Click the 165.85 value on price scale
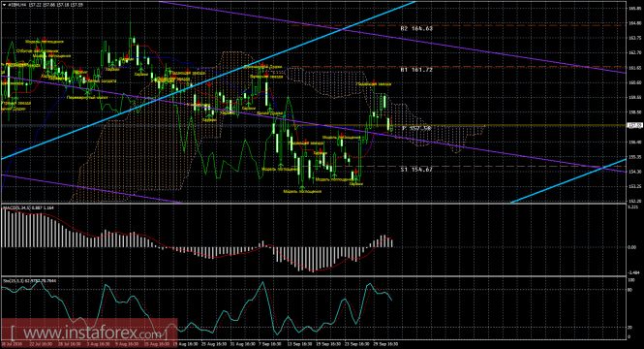Viewport: 644px width, 349px height. 634,8
